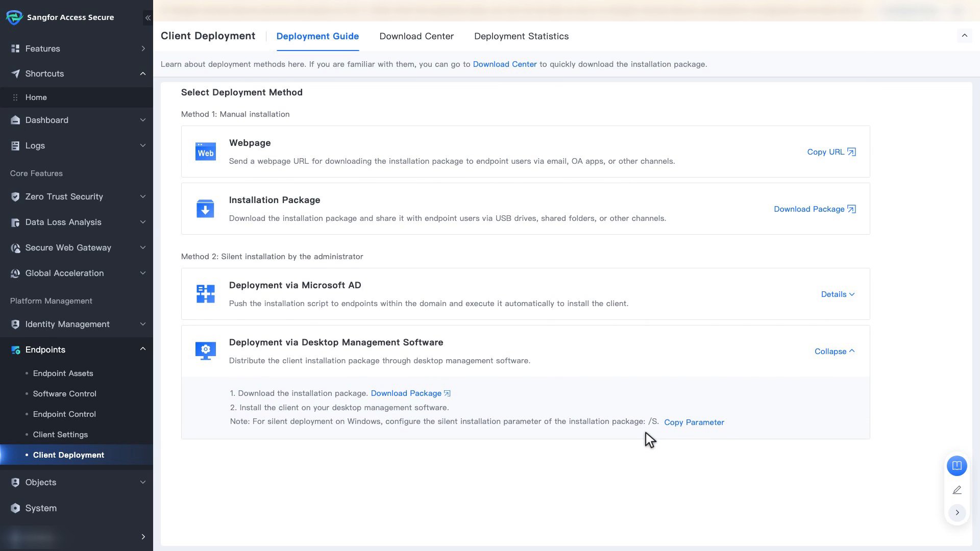This screenshot has height=551, width=980.
Task: Click Download Package link in step 1
Action: (410, 393)
